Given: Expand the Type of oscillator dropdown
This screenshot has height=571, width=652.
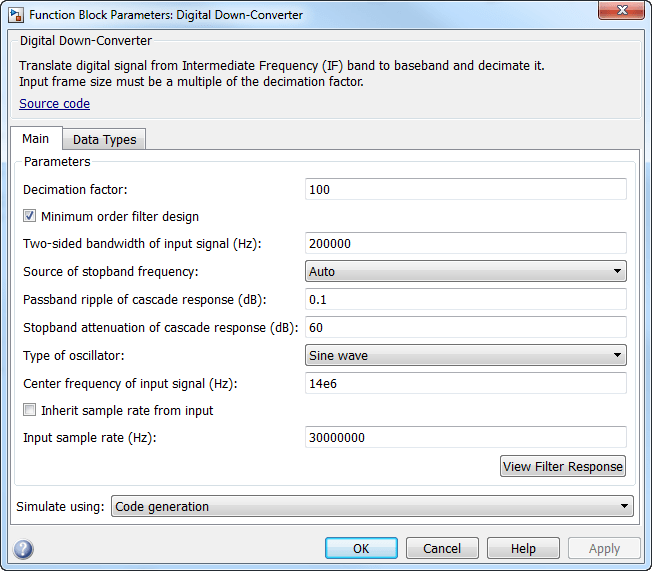Looking at the screenshot, I should (465, 355).
